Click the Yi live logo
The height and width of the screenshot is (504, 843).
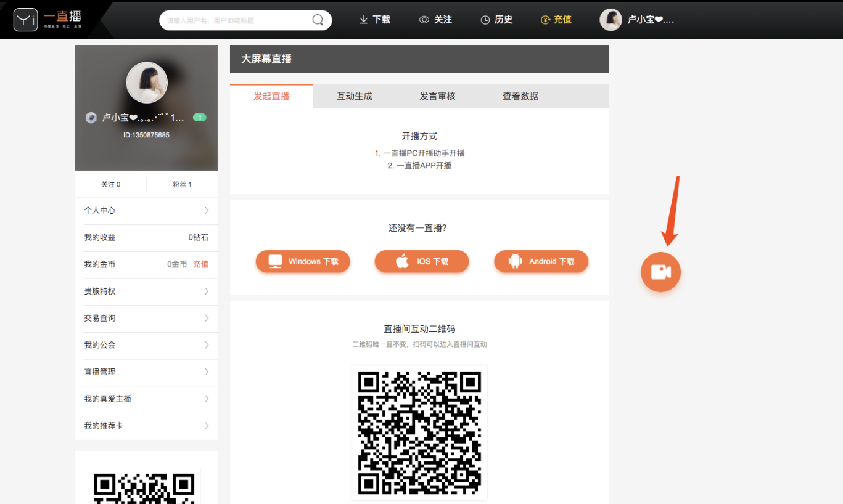click(x=48, y=20)
